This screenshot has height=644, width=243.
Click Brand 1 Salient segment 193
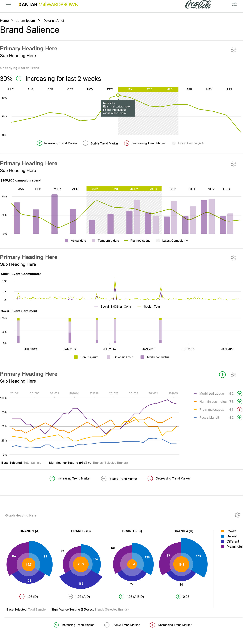point(44,557)
